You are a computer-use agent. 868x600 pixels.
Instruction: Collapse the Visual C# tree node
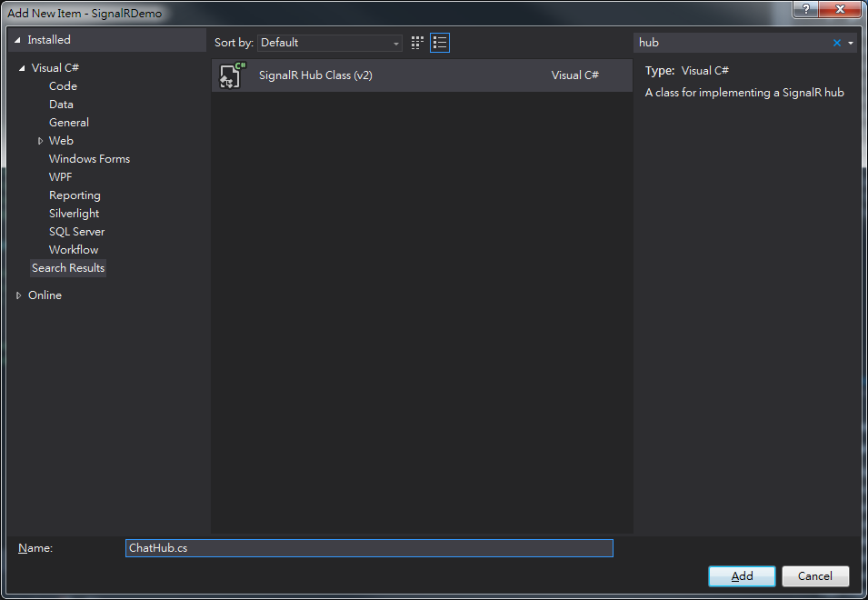pyautogui.click(x=22, y=68)
